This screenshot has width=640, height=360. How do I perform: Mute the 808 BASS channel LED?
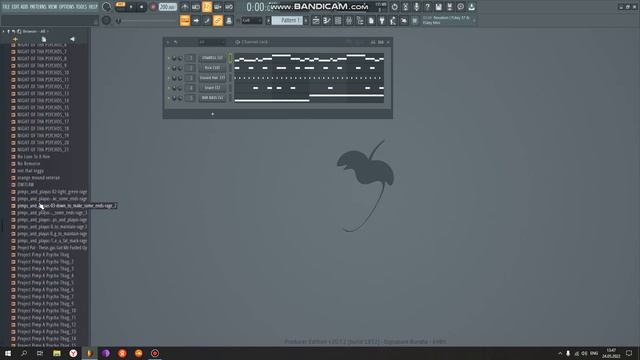click(169, 98)
